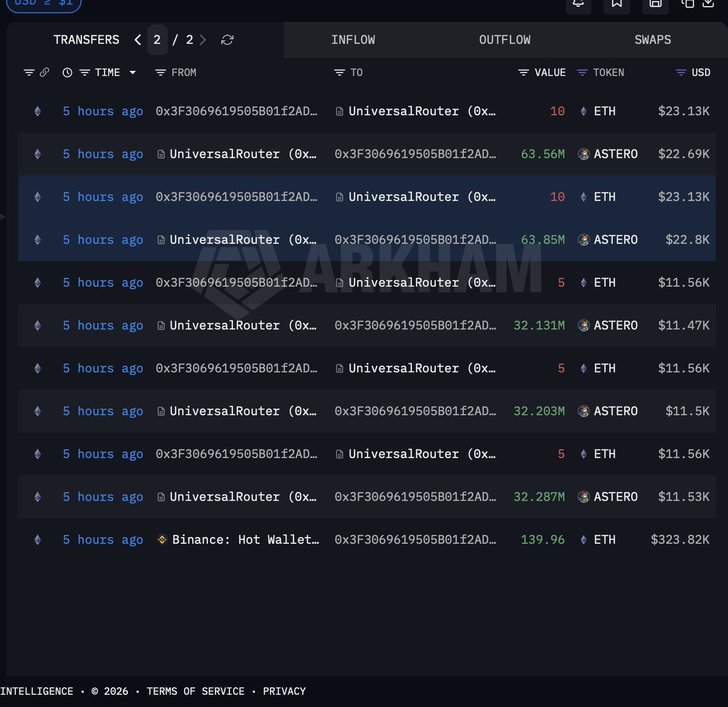This screenshot has width=728, height=707.
Task: Click the value 32.131M
Action: [x=539, y=325]
